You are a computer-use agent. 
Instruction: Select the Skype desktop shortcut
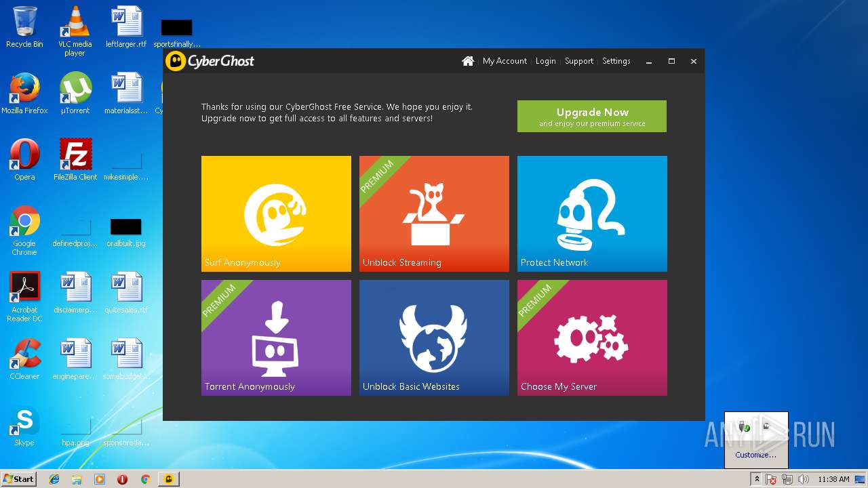(x=24, y=426)
